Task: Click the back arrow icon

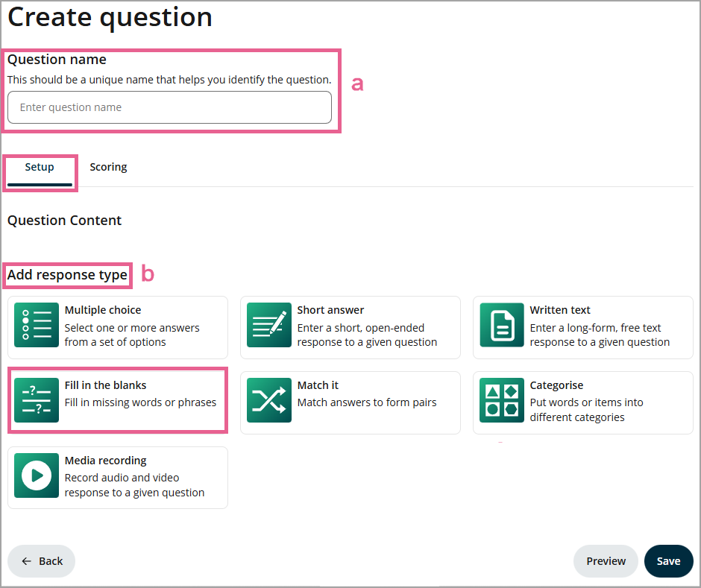Action: pos(27,561)
